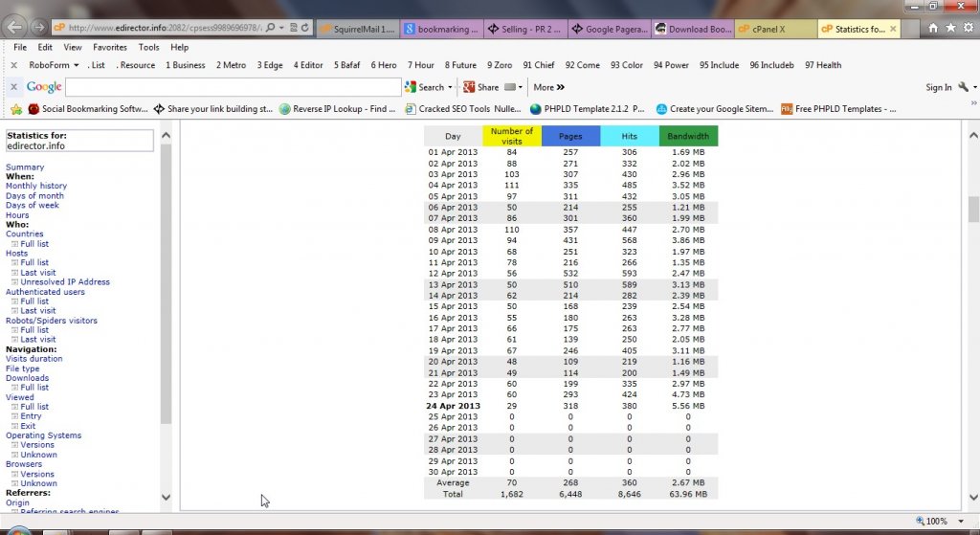Expand the Google toolbar More chevron
The width and height of the screenshot is (980, 535).
(548, 87)
